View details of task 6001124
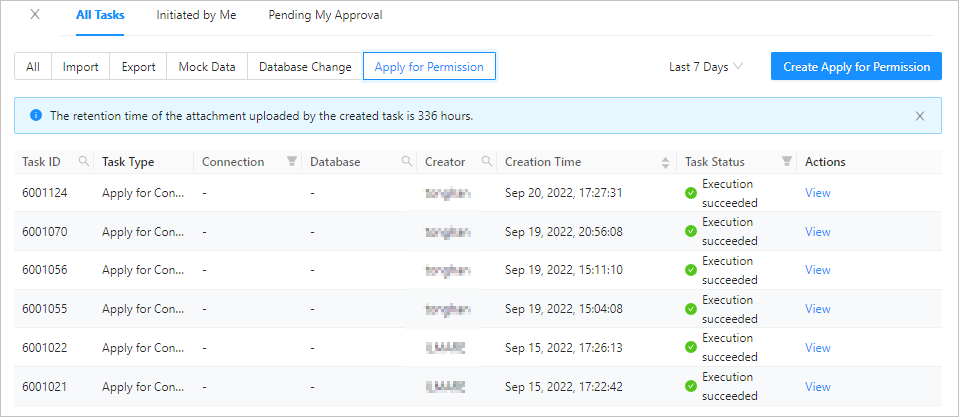The image size is (959, 417). point(817,193)
